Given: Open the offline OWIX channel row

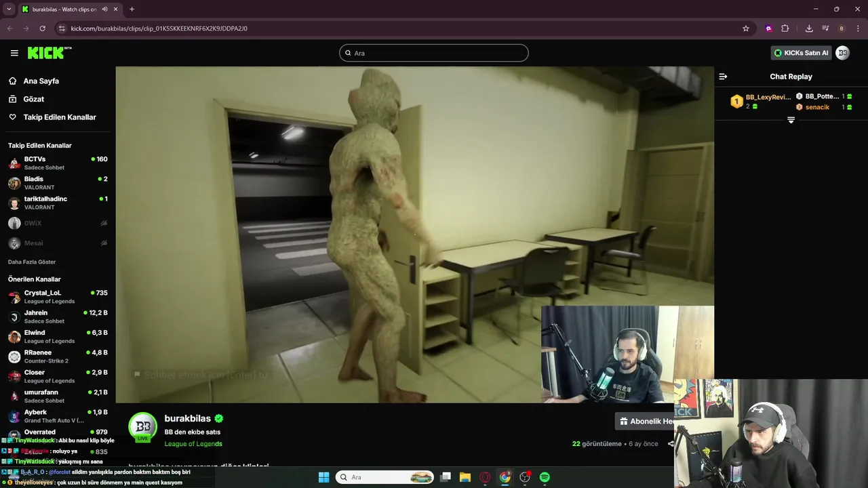Looking at the screenshot, I should 57,223.
